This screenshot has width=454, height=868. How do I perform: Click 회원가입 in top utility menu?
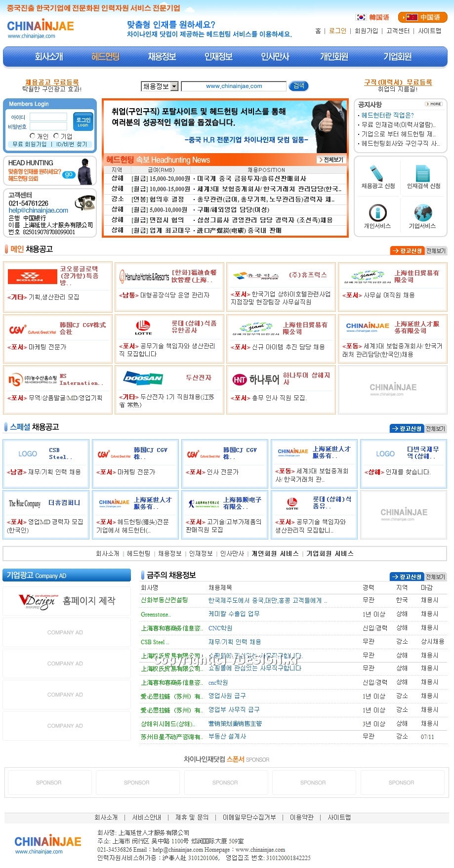tap(366, 31)
